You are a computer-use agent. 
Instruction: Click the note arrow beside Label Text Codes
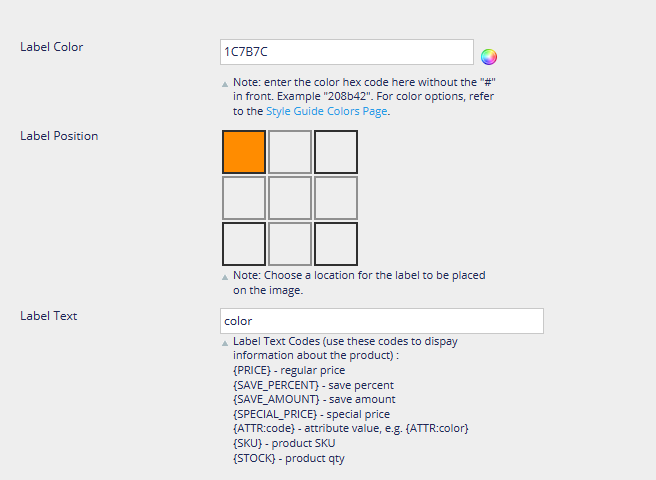tap(225, 342)
